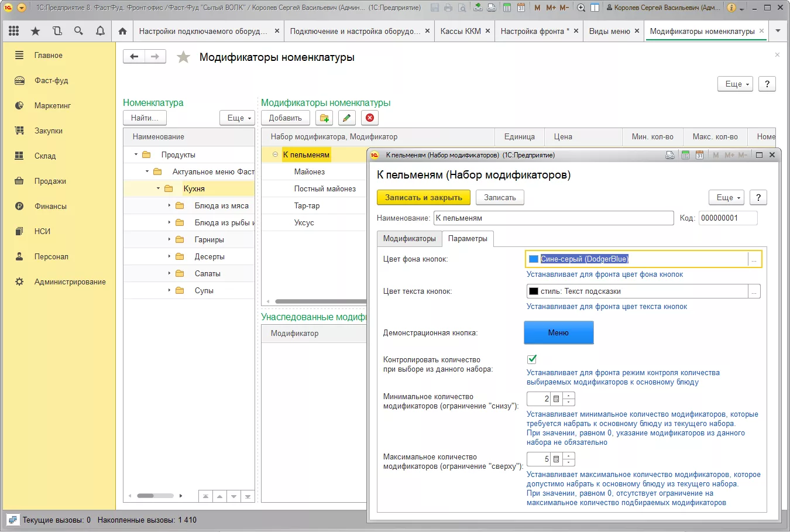Image resolution: width=790 pixels, height=532 pixels.
Task: Click the Код field in the dialog
Action: (x=728, y=218)
